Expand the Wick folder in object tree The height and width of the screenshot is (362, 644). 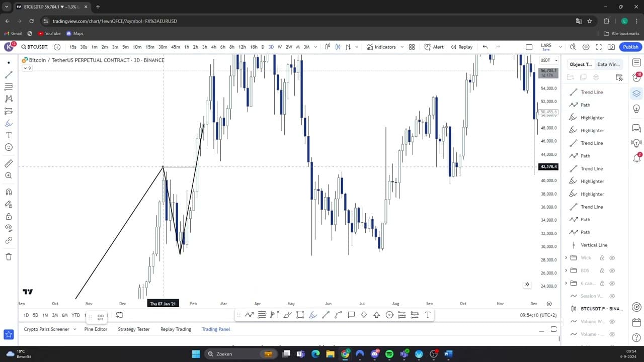coord(566,258)
